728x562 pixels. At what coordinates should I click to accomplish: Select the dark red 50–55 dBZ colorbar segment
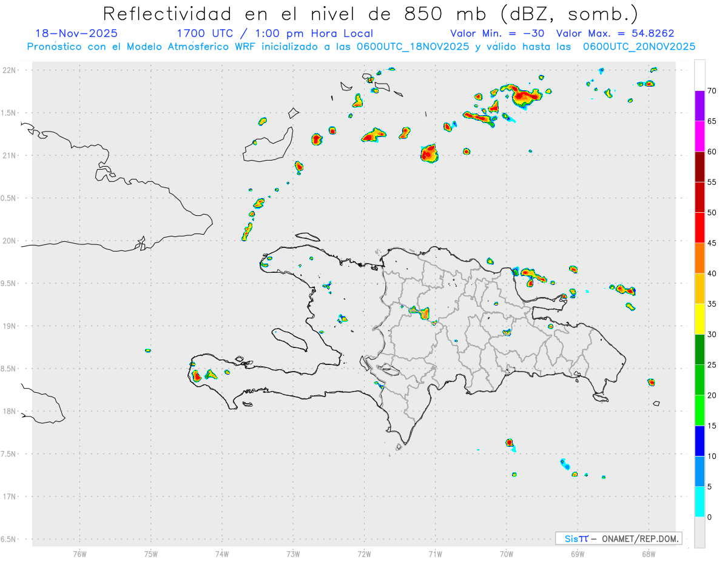[699, 197]
